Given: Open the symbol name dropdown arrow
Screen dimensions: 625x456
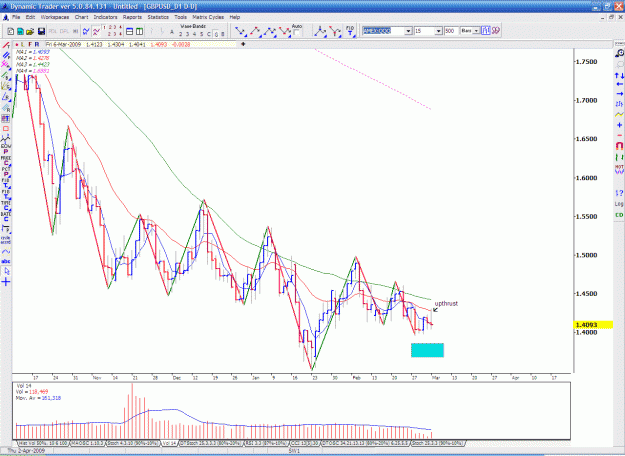Looking at the screenshot, I should (408, 31).
